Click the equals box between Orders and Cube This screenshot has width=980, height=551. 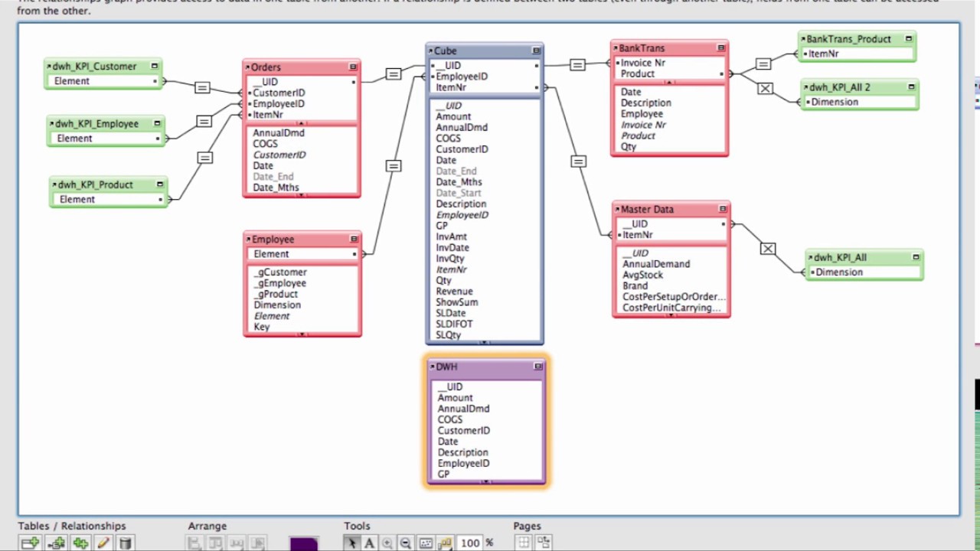click(x=394, y=74)
